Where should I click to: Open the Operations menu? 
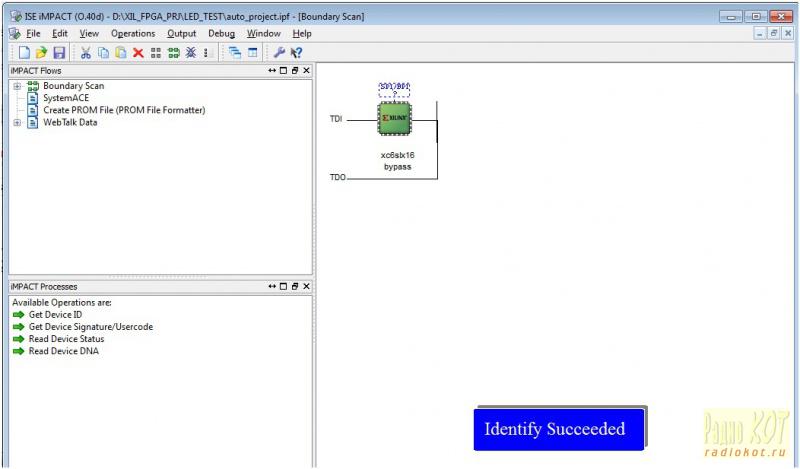click(133, 33)
